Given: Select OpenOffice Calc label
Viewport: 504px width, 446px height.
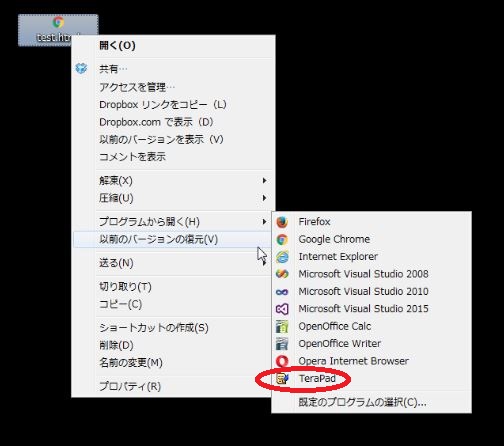Looking at the screenshot, I should click(x=335, y=326).
